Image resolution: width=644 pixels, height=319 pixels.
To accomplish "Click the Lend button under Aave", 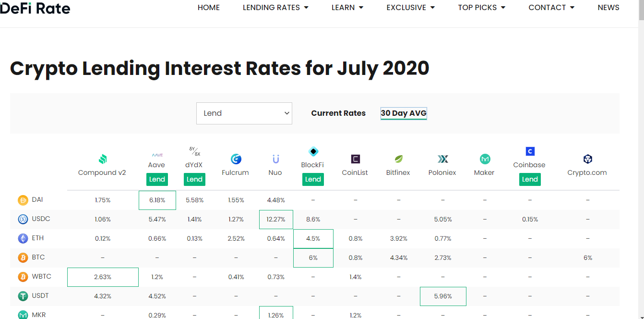I will (x=157, y=179).
